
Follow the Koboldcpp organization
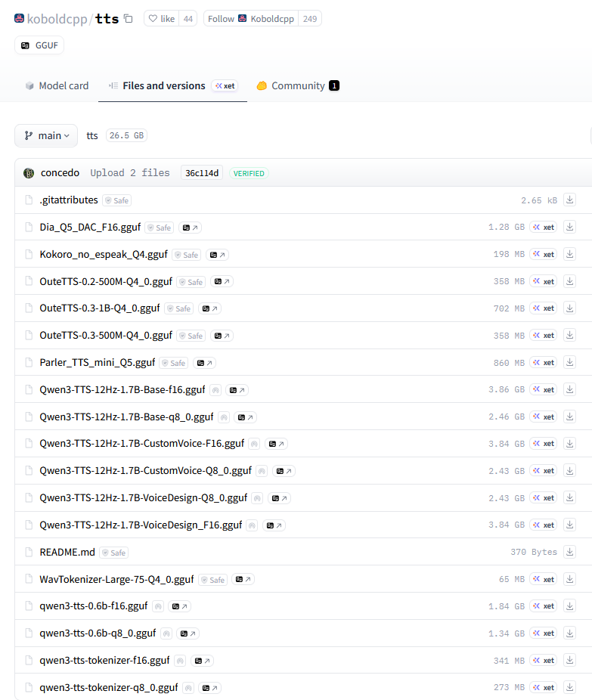[251, 19]
